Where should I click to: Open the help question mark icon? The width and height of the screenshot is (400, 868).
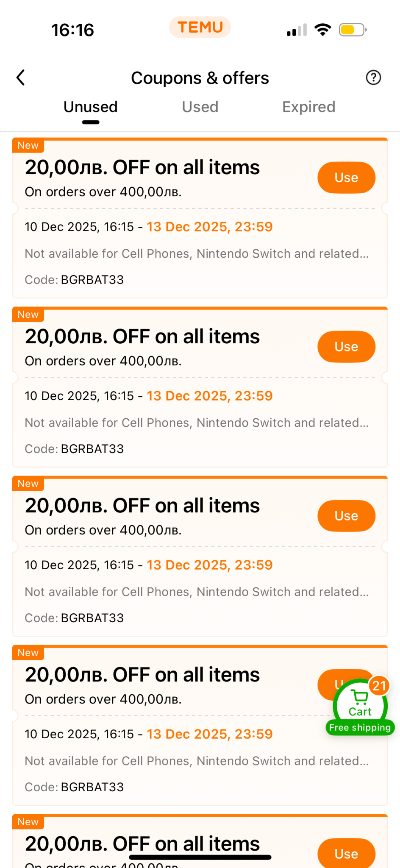(x=373, y=78)
